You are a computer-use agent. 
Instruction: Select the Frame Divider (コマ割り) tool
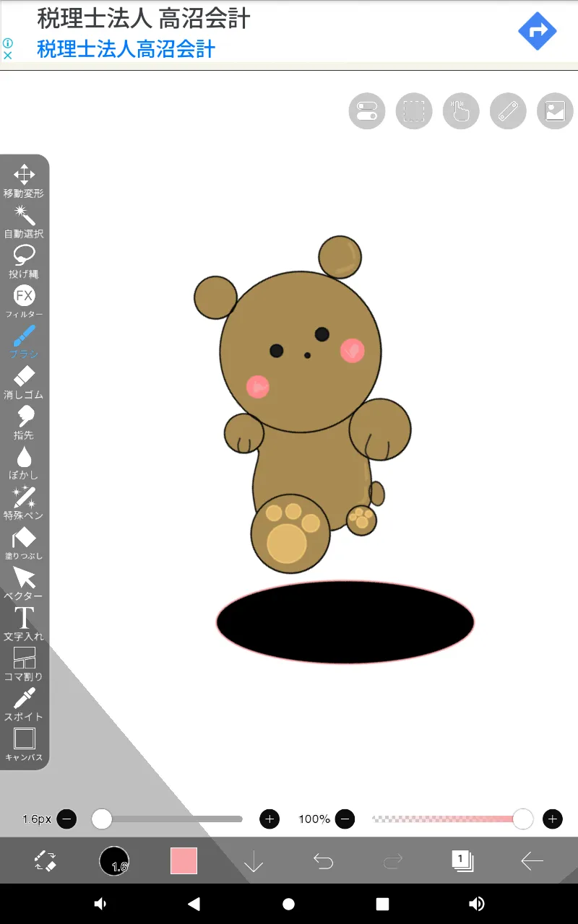(x=24, y=665)
